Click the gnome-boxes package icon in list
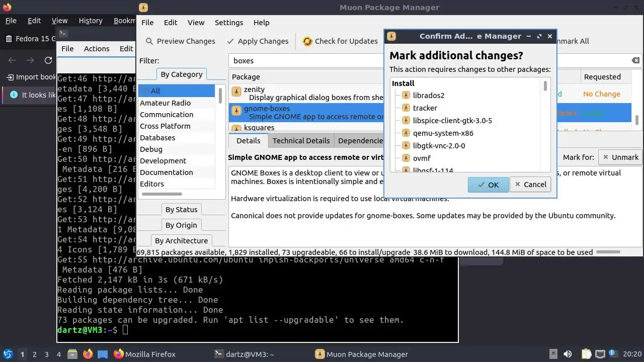The image size is (644, 362). click(236, 111)
